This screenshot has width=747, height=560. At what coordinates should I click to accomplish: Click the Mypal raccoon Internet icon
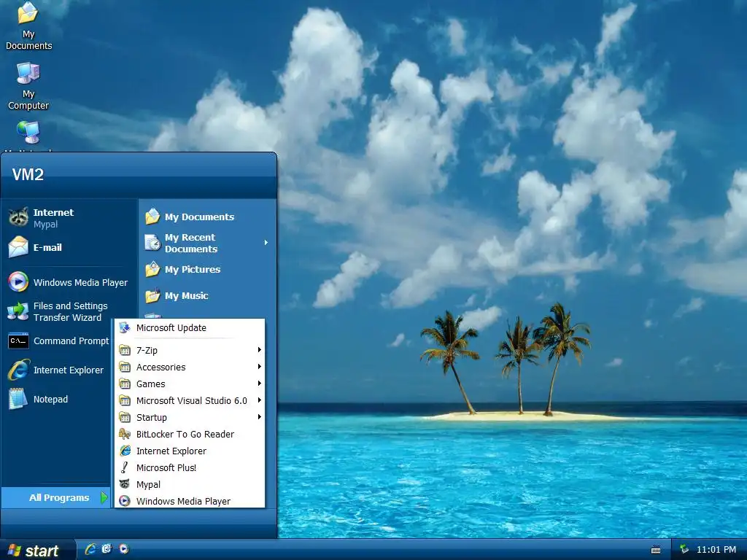pyautogui.click(x=18, y=217)
